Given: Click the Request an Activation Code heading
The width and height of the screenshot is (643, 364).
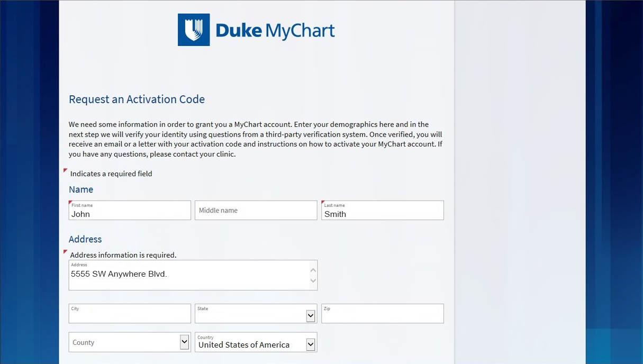Looking at the screenshot, I should click(137, 99).
